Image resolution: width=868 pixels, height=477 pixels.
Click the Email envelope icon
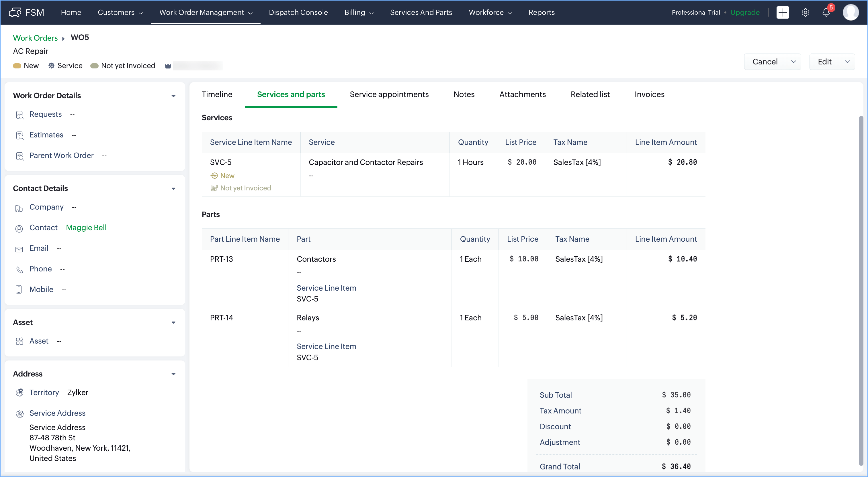(19, 249)
